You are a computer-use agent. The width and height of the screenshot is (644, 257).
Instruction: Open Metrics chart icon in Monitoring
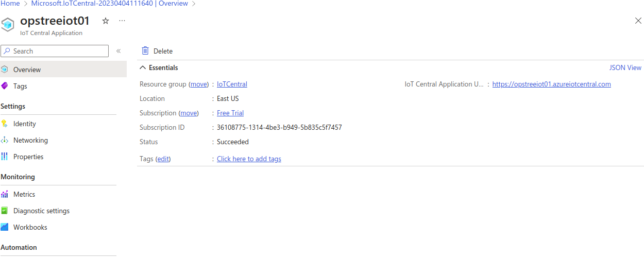click(x=5, y=194)
